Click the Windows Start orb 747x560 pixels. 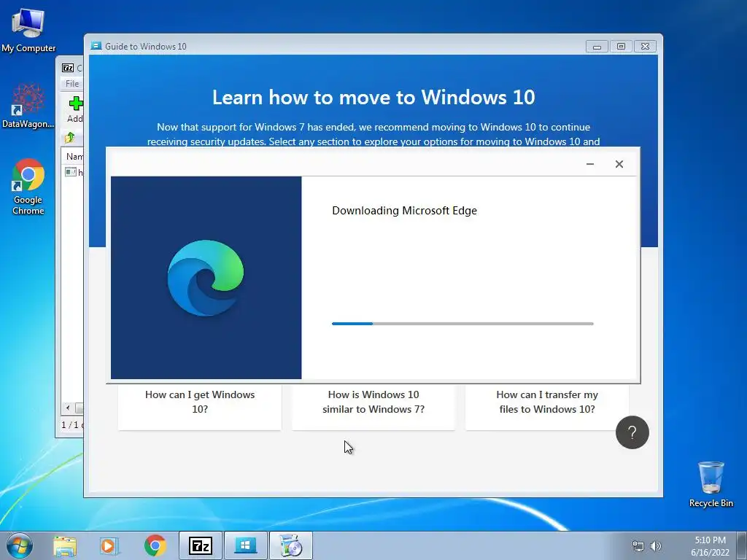(20, 545)
